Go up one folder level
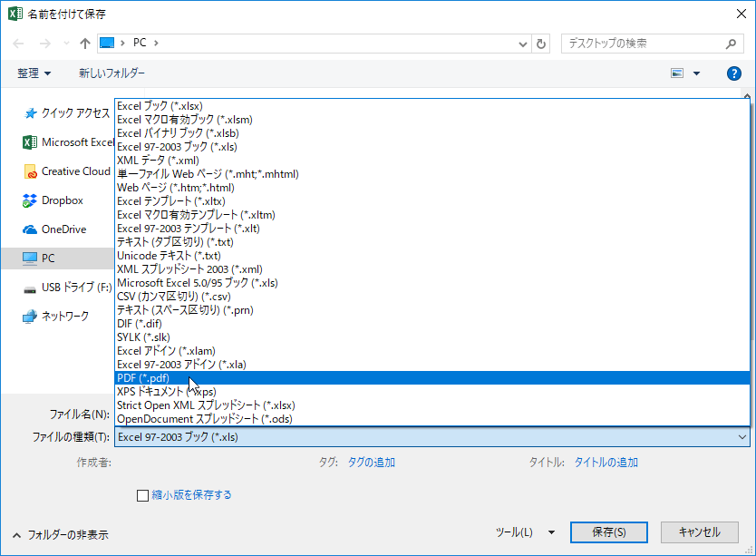Image resolution: width=756 pixels, height=556 pixels. pyautogui.click(x=85, y=44)
